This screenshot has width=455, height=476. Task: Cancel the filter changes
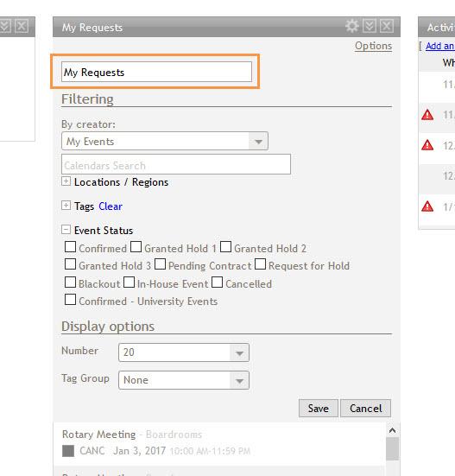tap(365, 409)
